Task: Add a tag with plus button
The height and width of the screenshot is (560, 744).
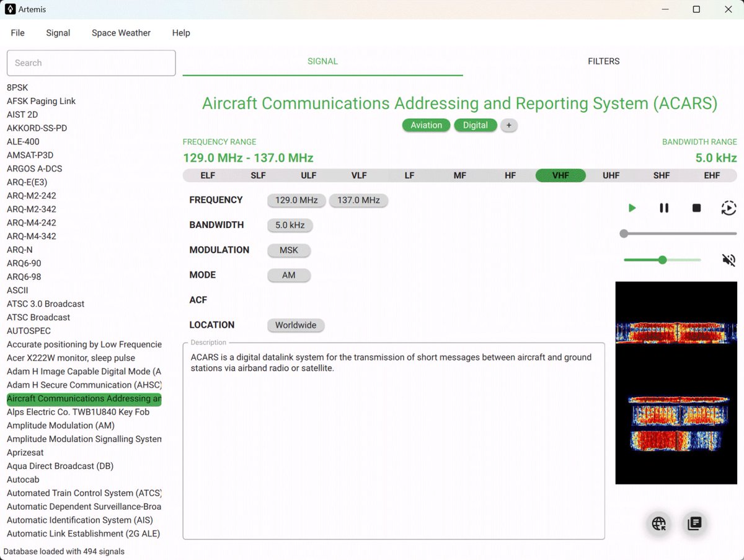Action: [508, 125]
